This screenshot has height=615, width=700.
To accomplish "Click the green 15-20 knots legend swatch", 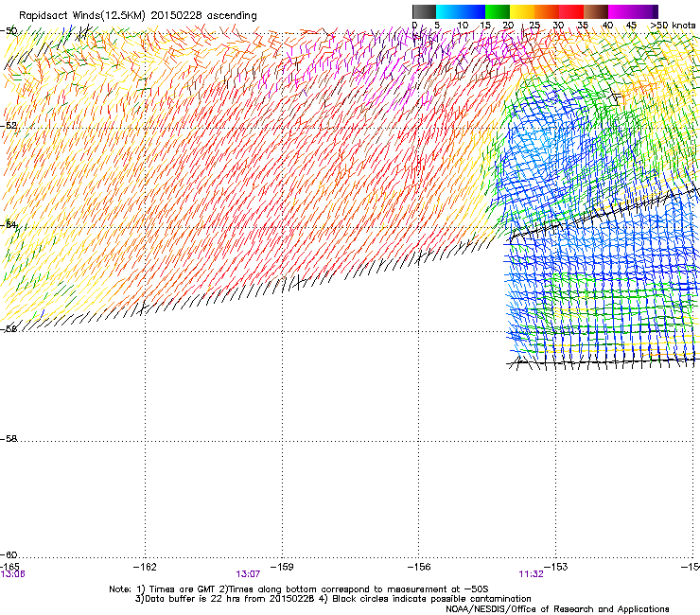I will click(498, 11).
